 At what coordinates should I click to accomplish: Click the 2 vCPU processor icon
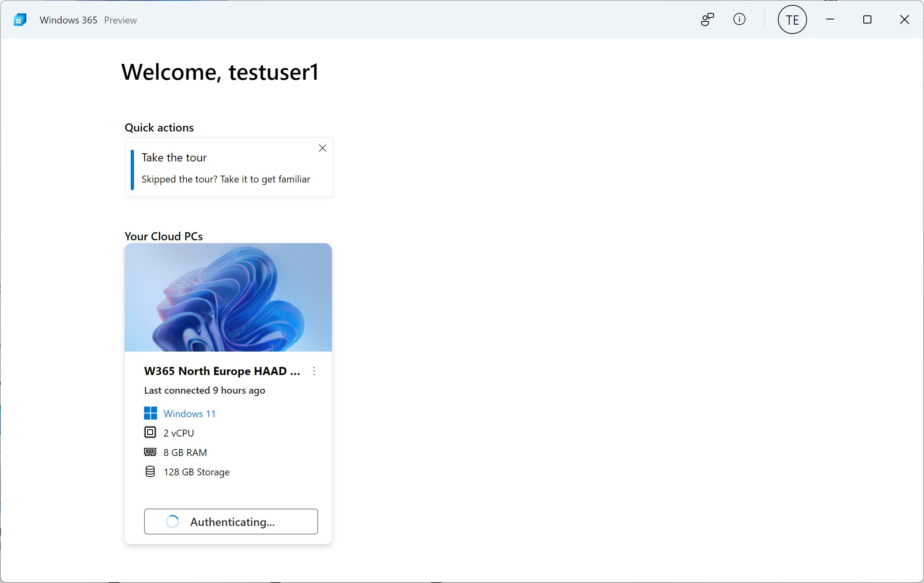[150, 432]
